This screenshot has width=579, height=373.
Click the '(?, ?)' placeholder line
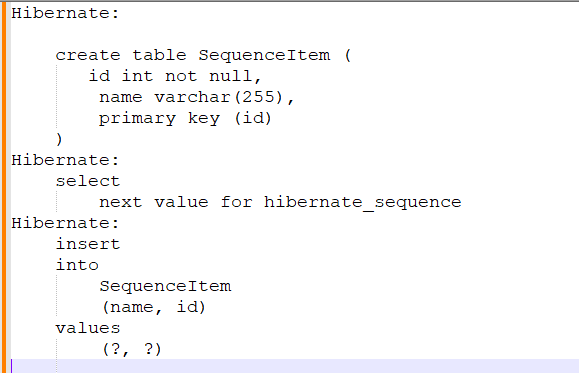(132, 349)
